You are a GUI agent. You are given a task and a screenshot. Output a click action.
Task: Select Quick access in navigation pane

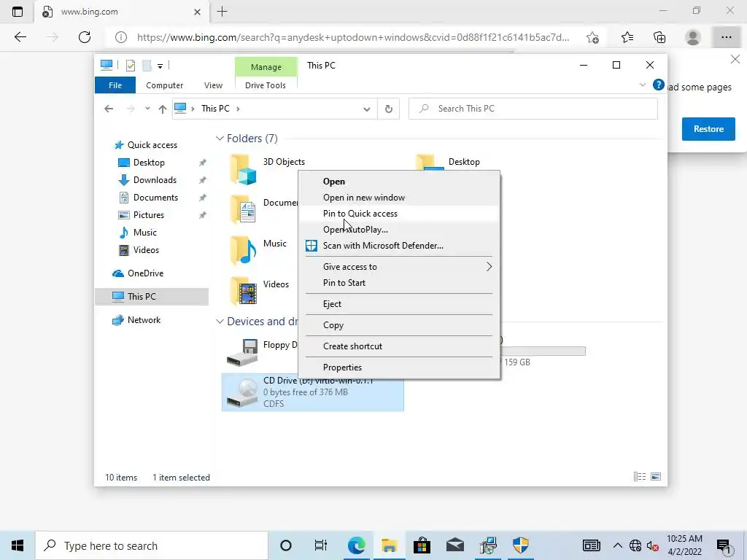(x=152, y=145)
